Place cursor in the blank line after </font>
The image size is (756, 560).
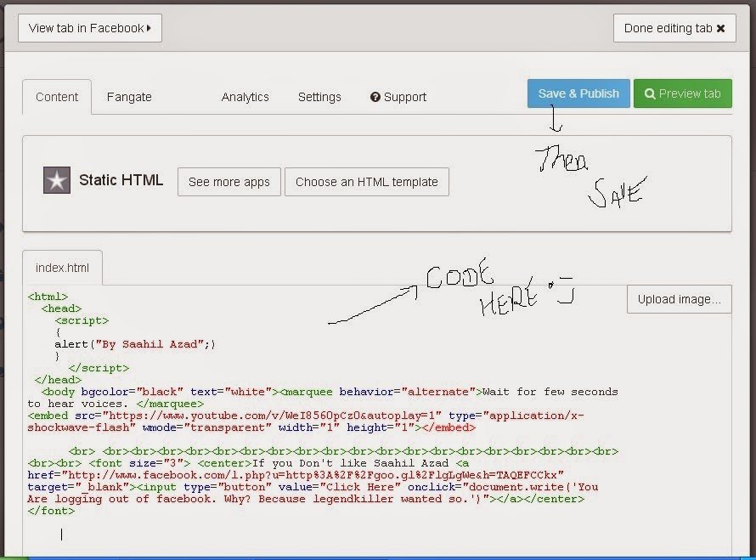coord(62,534)
